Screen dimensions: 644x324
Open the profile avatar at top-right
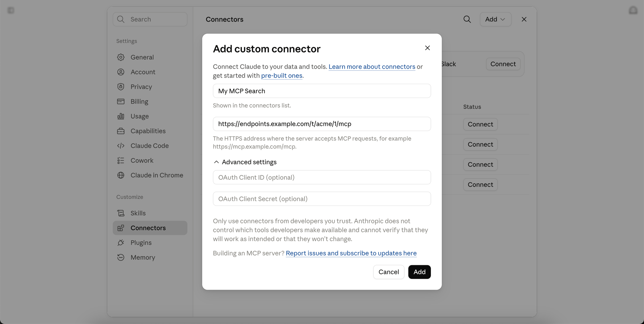pyautogui.click(x=633, y=10)
